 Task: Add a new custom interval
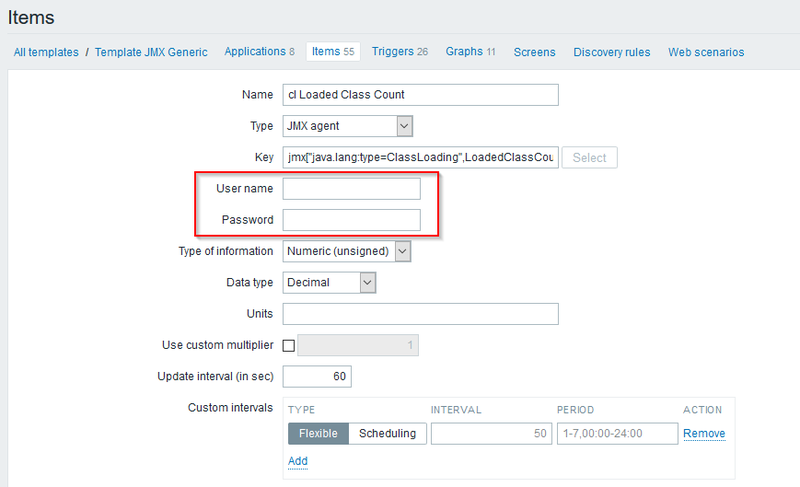[298, 461]
